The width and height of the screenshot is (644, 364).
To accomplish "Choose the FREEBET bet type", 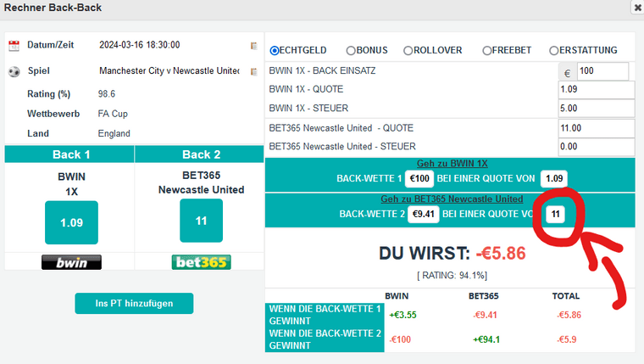I will pos(486,51).
